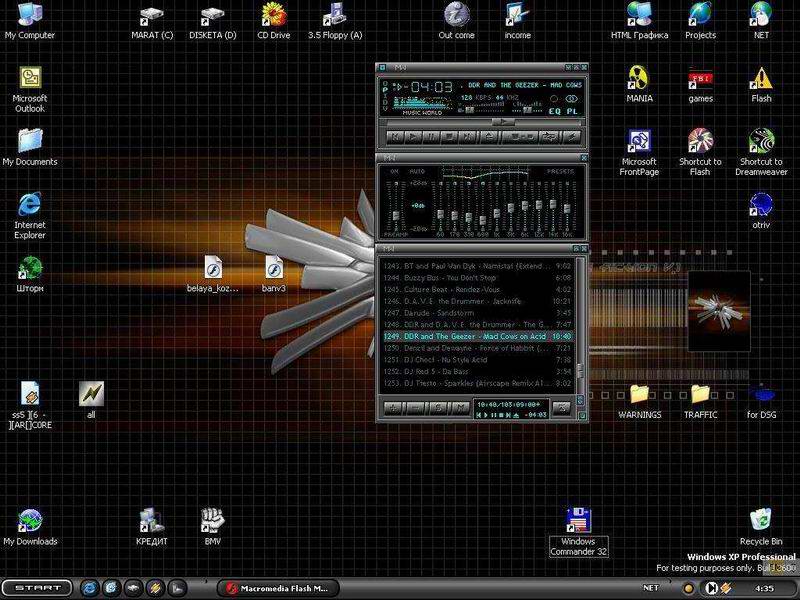Toggle double-size mode with the D clutterbar letter
800x600 pixels.
[385, 102]
